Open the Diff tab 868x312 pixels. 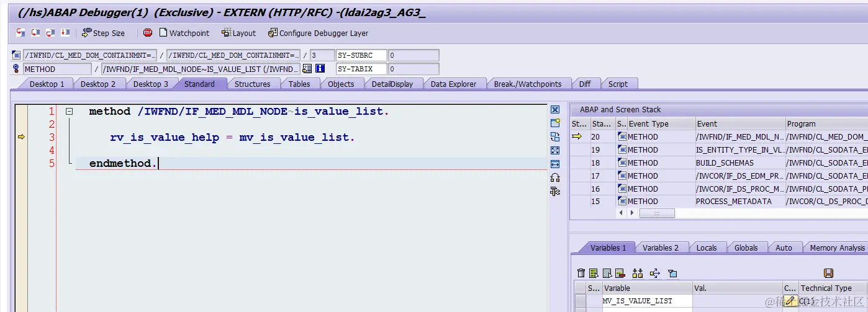point(585,84)
